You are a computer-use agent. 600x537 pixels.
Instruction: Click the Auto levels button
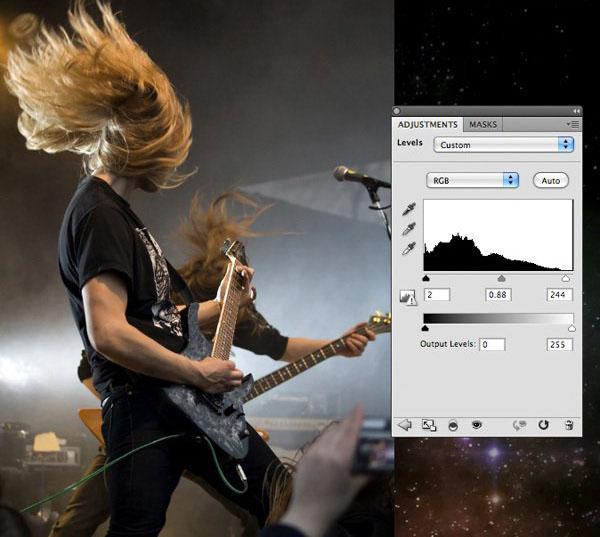tap(551, 180)
